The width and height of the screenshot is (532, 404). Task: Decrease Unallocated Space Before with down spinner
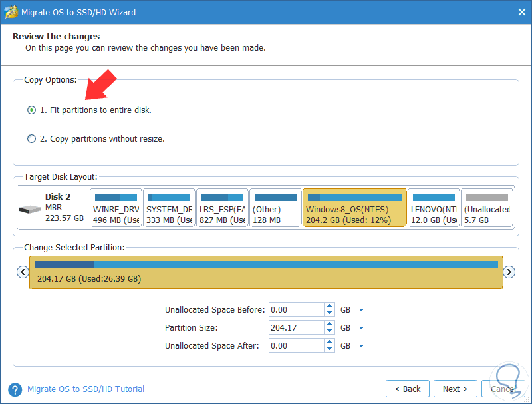tap(329, 313)
